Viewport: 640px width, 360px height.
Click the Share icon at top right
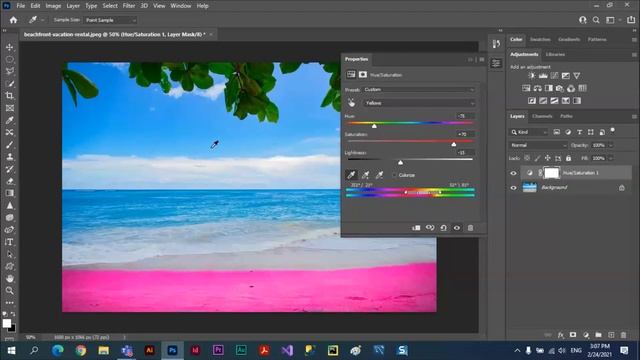pos(631,20)
